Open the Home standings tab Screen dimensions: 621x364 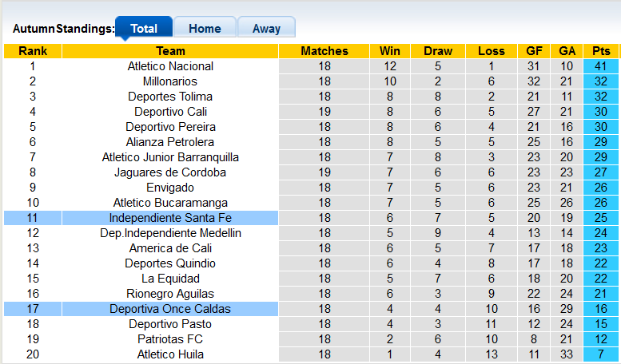coord(205,28)
